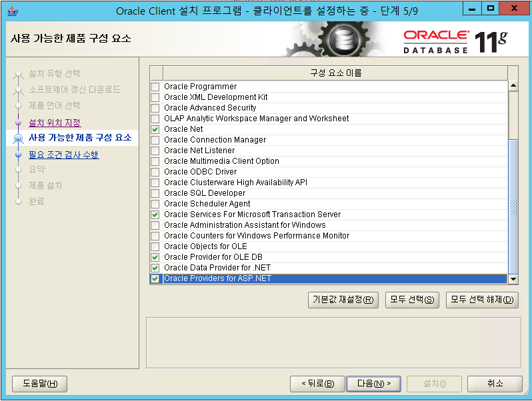Uncheck Oracle Data Provider for .NET
Screen dimensions: 532x401
155,268
